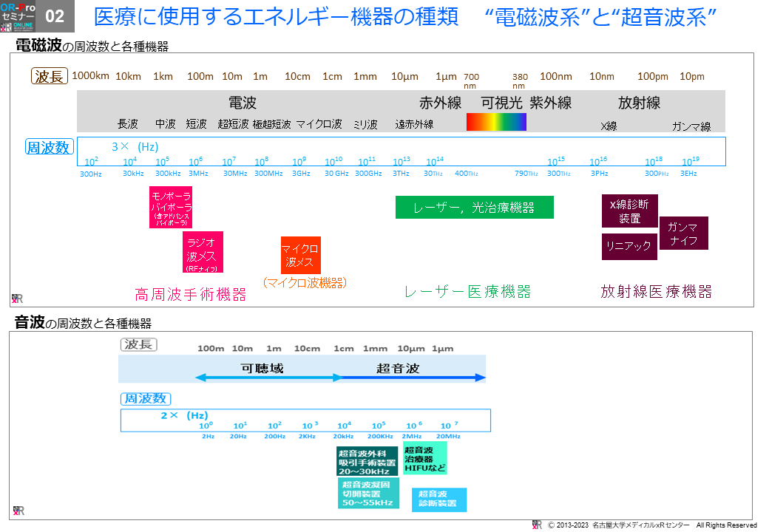This screenshot has width=769, height=532.
Task: Click the 可聴域 double arrow
Action: click(x=268, y=377)
